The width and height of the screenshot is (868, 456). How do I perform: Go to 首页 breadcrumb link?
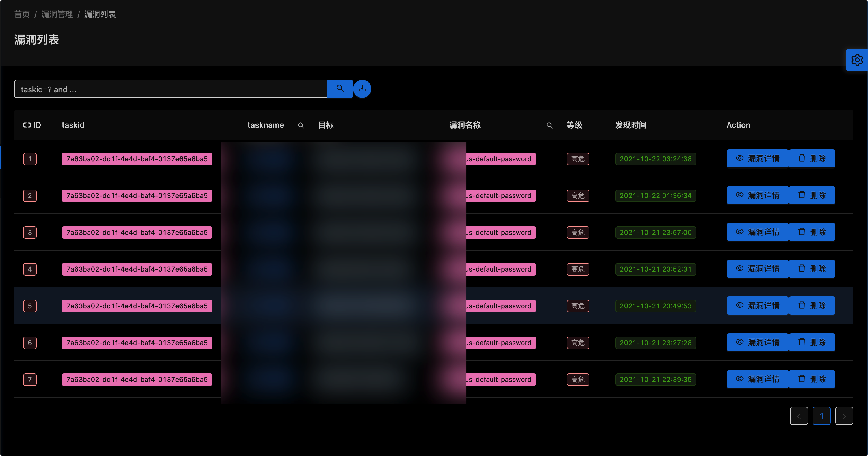point(22,14)
